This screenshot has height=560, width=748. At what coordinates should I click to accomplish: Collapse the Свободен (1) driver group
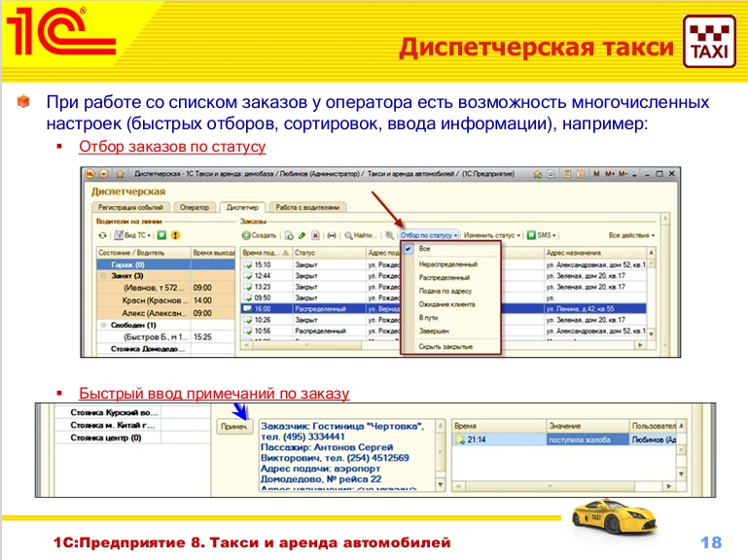pos(100,325)
